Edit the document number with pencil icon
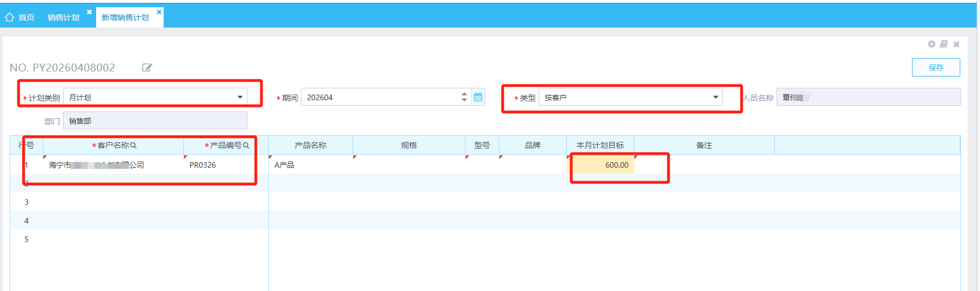The image size is (980, 291). click(x=147, y=68)
